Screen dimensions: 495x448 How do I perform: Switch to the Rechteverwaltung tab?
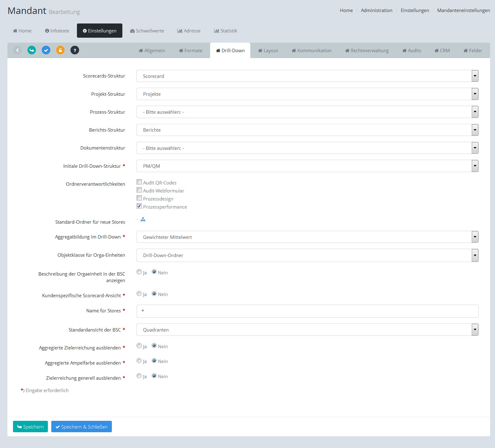tap(367, 51)
